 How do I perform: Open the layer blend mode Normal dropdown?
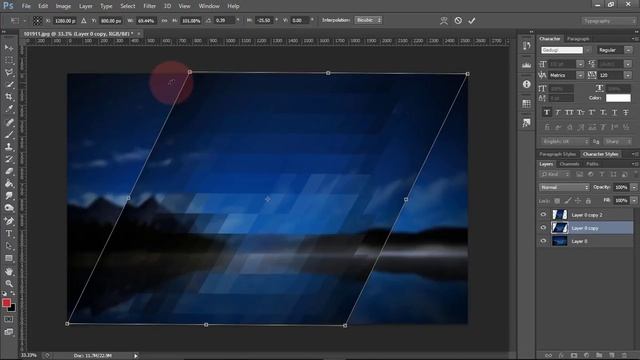(564, 187)
